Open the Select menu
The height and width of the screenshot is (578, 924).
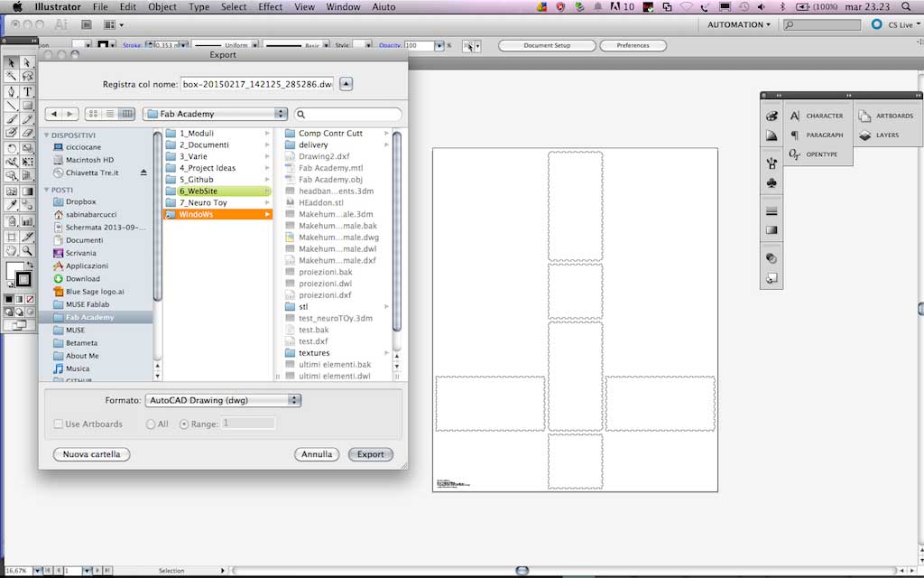pos(234,7)
